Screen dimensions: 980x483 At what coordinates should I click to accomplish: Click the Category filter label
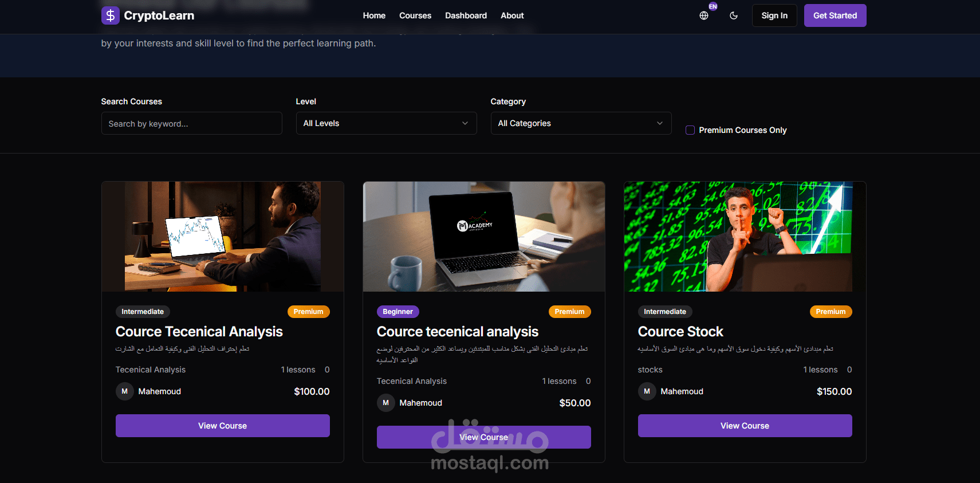coord(508,101)
